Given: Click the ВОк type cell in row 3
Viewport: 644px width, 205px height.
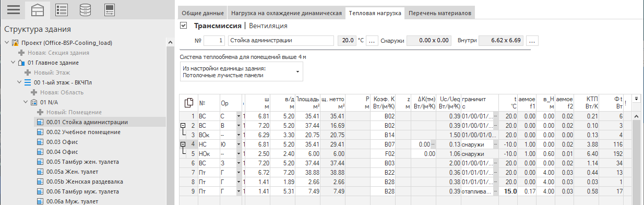Looking at the screenshot, I should (209, 135).
